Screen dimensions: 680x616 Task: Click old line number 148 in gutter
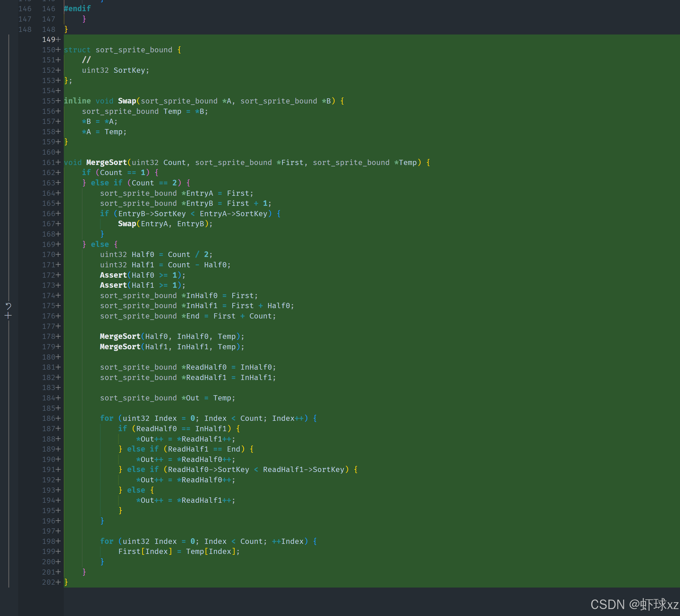coord(25,29)
